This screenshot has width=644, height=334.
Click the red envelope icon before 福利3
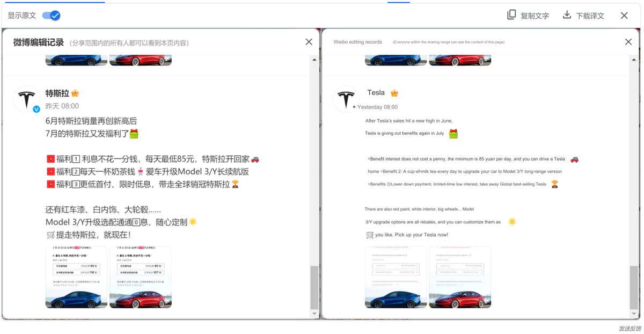(50, 184)
